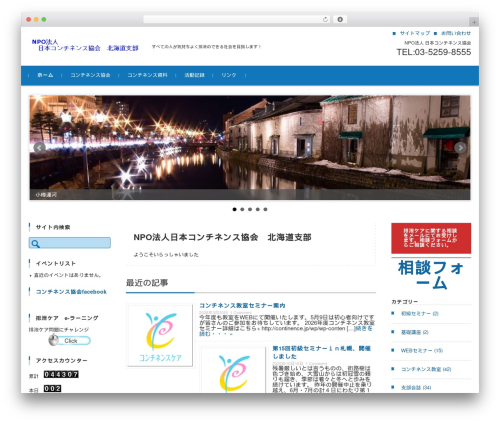The width and height of the screenshot is (500, 423).
Task: Click the 最近の記事 heading
Action: (x=147, y=283)
